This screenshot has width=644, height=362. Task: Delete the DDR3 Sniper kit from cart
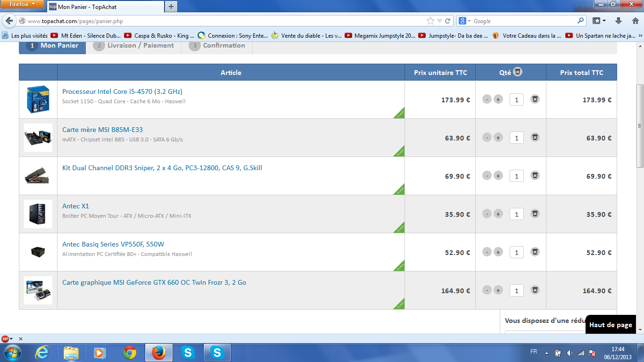tap(535, 175)
